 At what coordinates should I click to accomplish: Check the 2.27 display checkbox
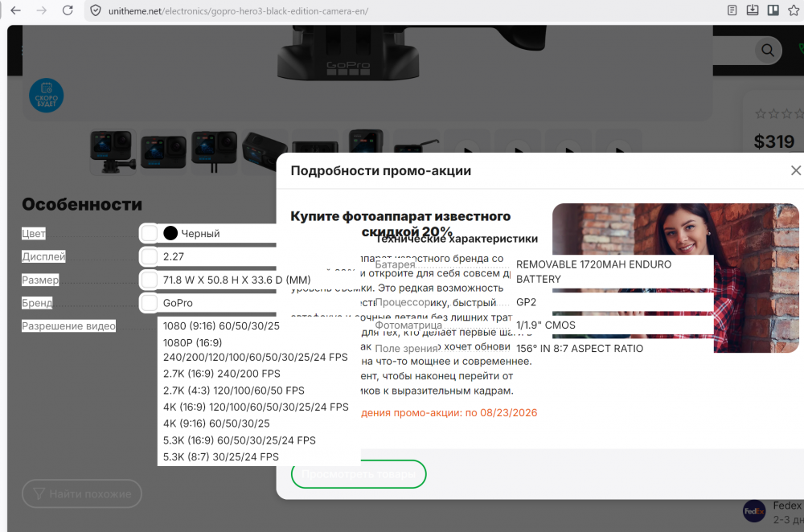(x=150, y=256)
